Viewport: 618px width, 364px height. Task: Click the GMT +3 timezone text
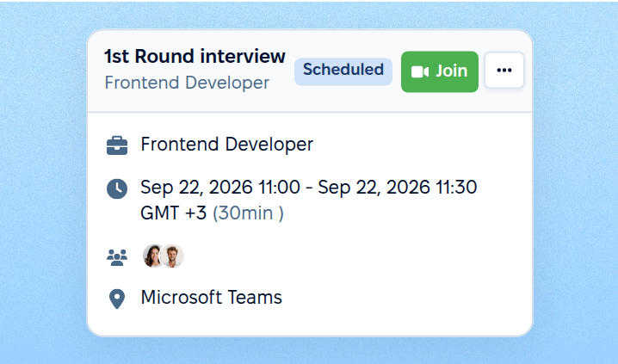(173, 213)
